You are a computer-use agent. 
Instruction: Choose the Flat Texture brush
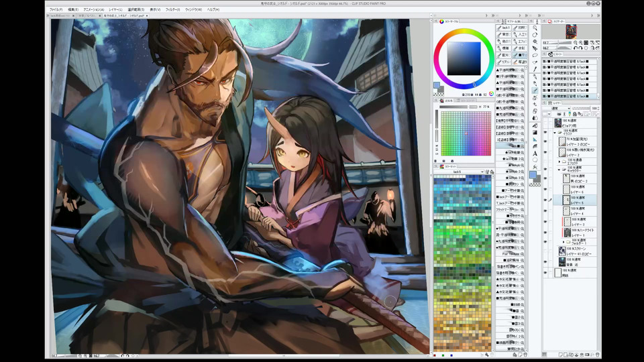click(x=510, y=253)
